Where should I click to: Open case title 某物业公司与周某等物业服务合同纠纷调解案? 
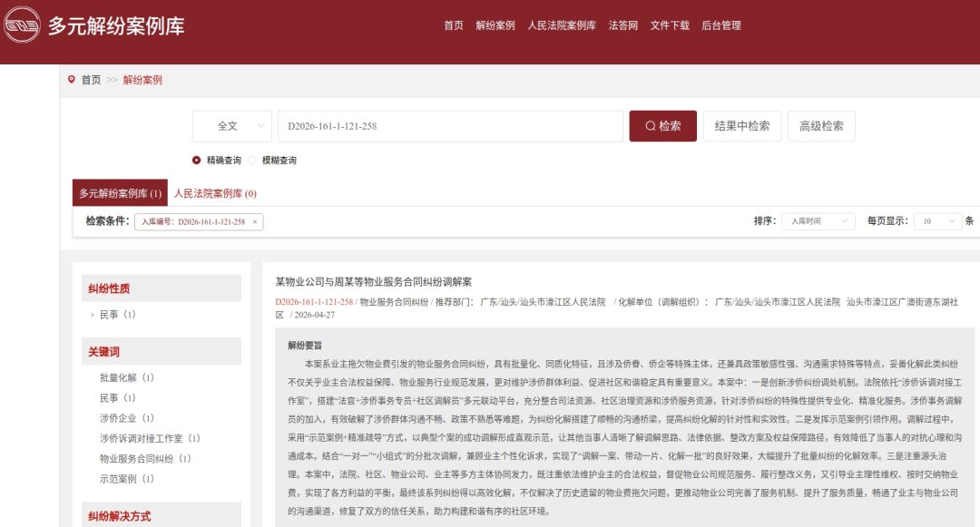(x=374, y=282)
